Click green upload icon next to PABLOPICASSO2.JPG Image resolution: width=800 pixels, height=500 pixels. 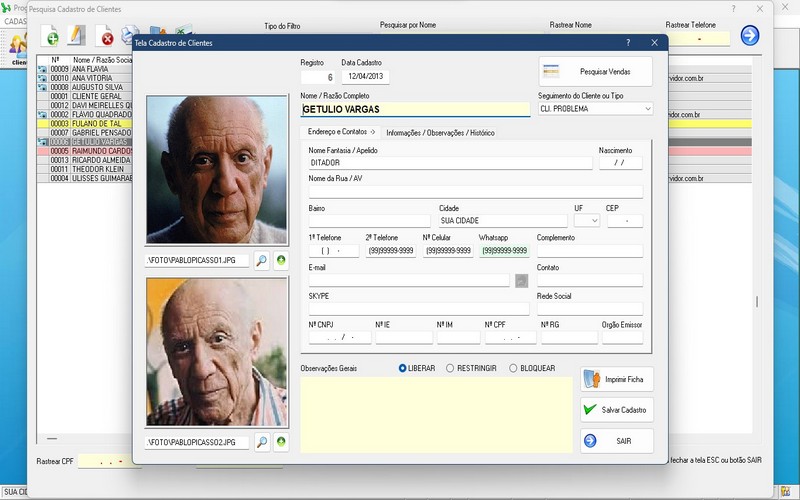tap(281, 442)
